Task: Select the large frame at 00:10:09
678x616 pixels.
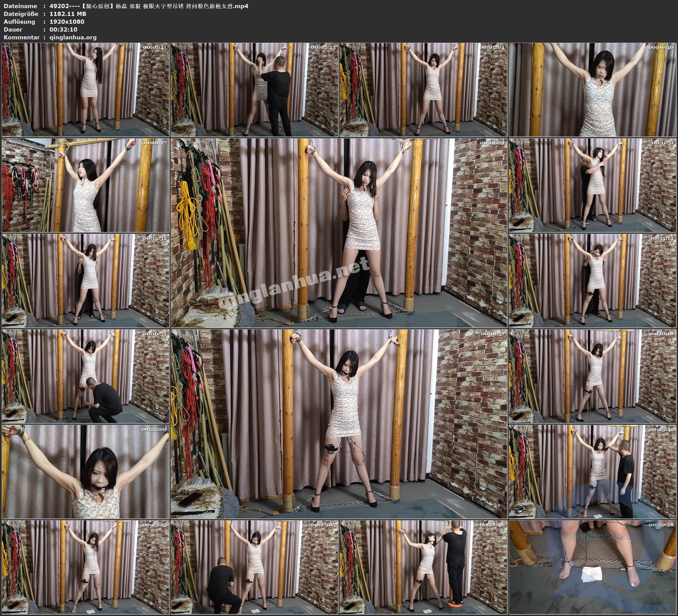Action: point(339,233)
